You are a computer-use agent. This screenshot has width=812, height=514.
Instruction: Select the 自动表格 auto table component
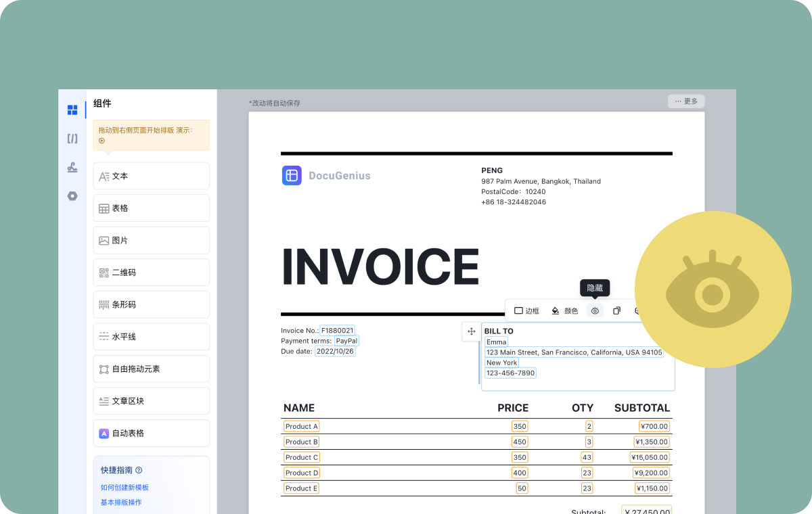click(x=151, y=433)
